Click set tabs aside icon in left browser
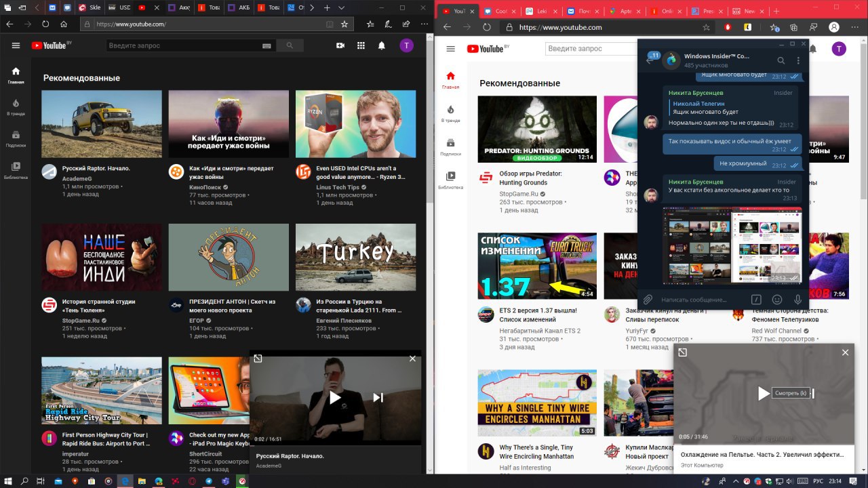 (22, 7)
